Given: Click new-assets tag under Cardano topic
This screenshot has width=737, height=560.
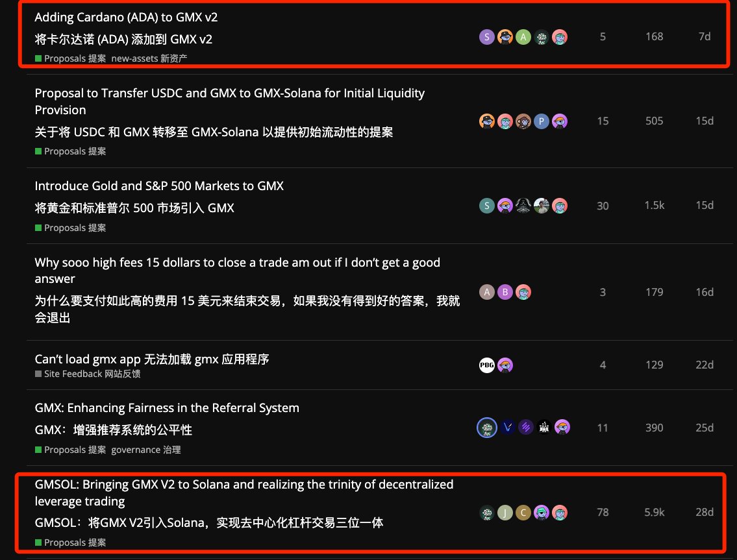Looking at the screenshot, I should click(x=149, y=58).
